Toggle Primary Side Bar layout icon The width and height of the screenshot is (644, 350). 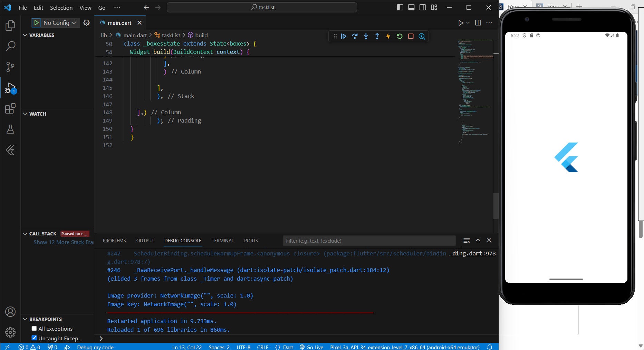coord(400,7)
